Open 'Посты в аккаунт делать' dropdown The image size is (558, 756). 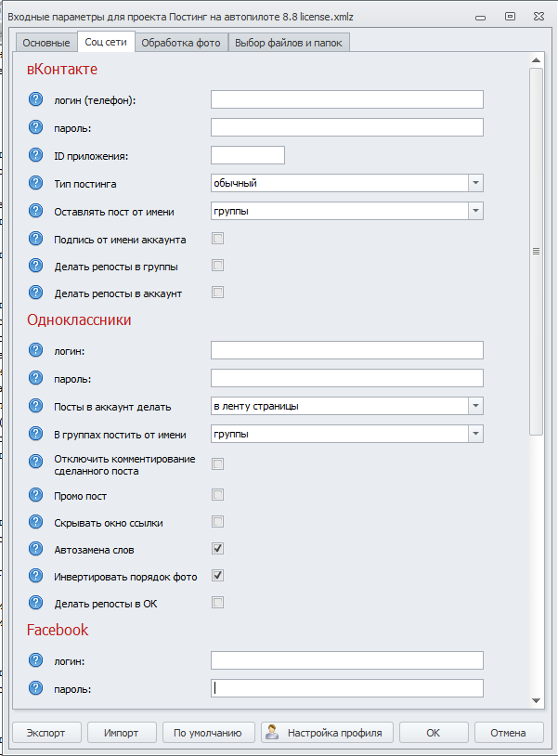coord(475,406)
